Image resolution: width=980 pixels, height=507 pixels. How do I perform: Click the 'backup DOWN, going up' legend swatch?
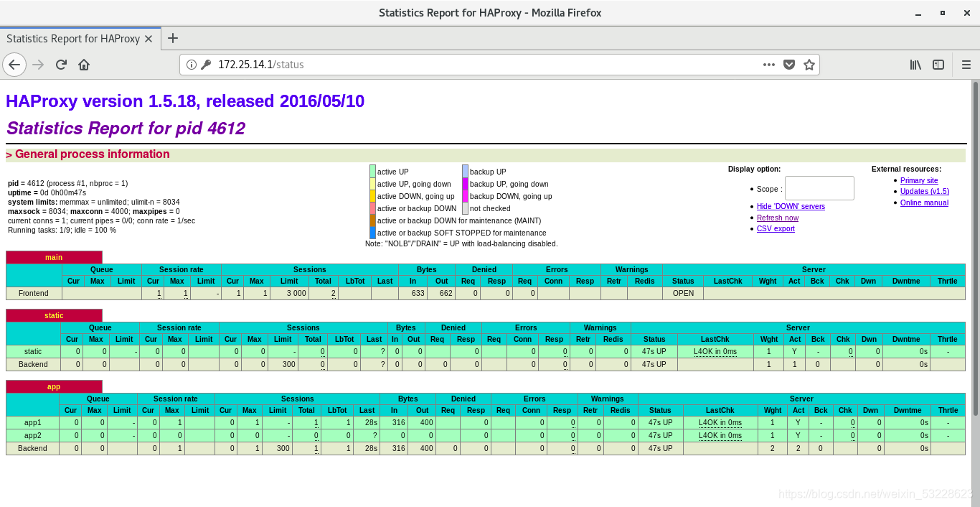pyautogui.click(x=466, y=196)
